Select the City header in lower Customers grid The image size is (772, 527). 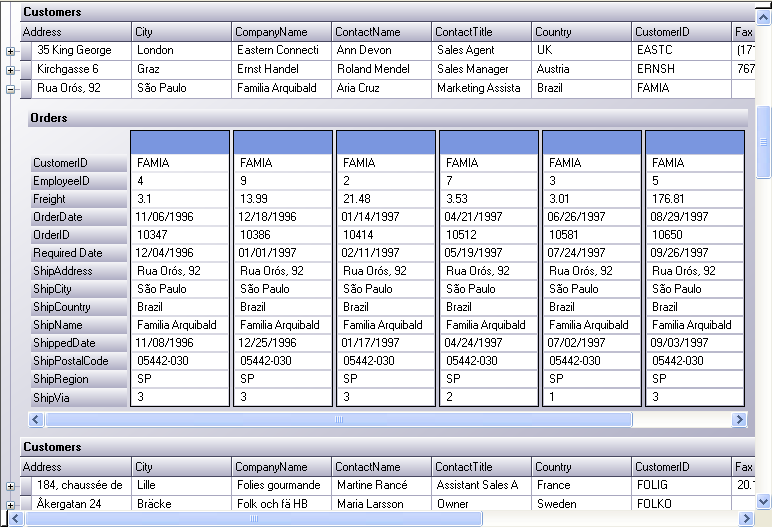tap(181, 467)
